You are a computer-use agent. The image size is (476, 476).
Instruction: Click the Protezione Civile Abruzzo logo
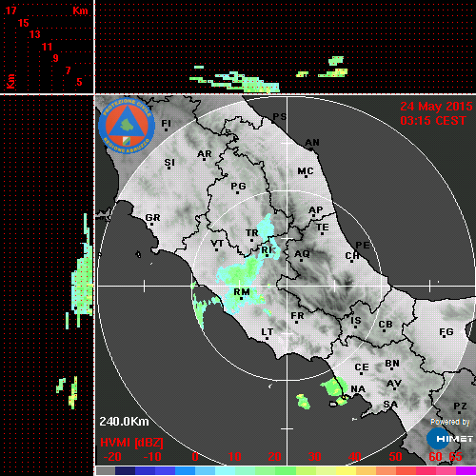pyautogui.click(x=127, y=127)
